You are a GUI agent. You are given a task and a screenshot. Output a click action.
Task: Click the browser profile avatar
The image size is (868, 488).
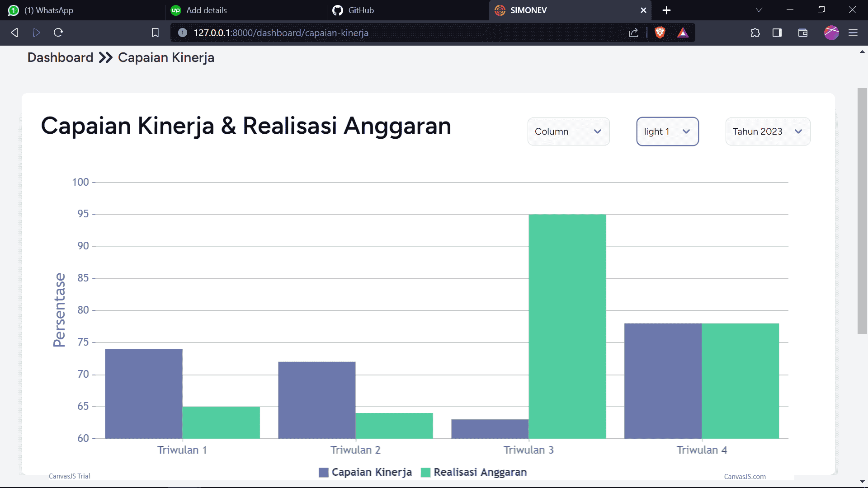pyautogui.click(x=832, y=33)
